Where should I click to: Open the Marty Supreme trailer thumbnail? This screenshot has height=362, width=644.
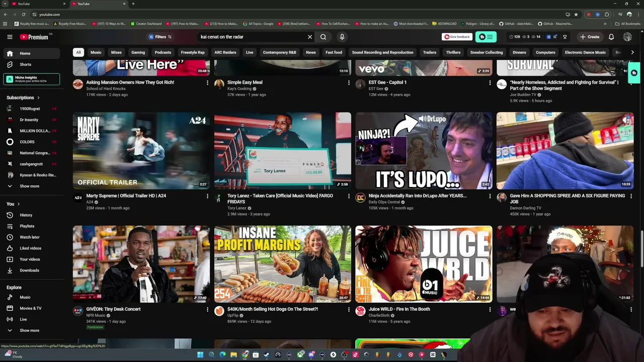click(141, 151)
